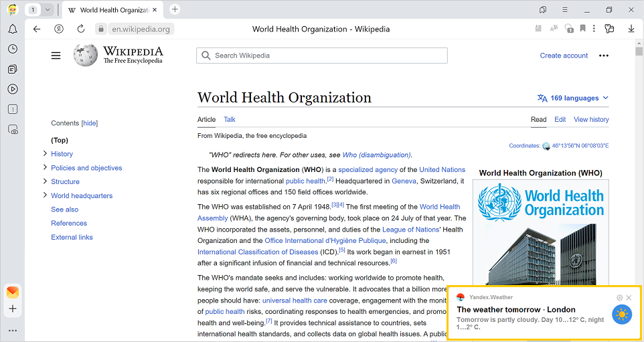
Task: Click the Create account link
Action: (x=564, y=56)
